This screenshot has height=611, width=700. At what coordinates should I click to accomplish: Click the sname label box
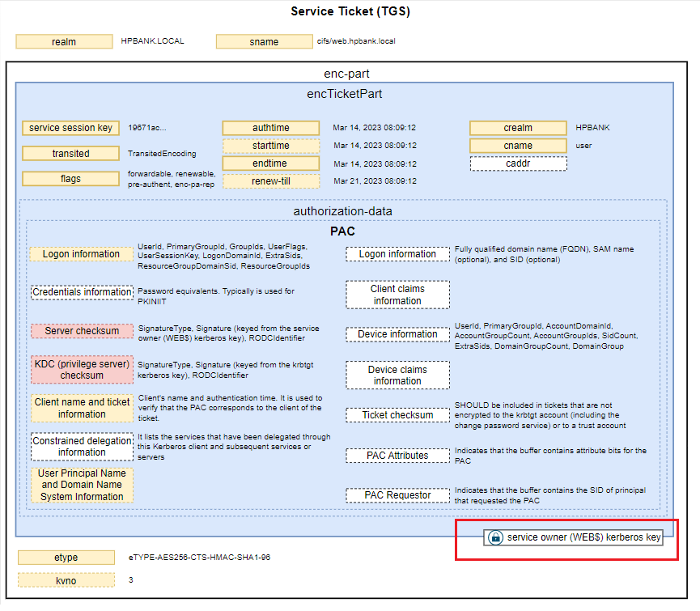coord(264,41)
